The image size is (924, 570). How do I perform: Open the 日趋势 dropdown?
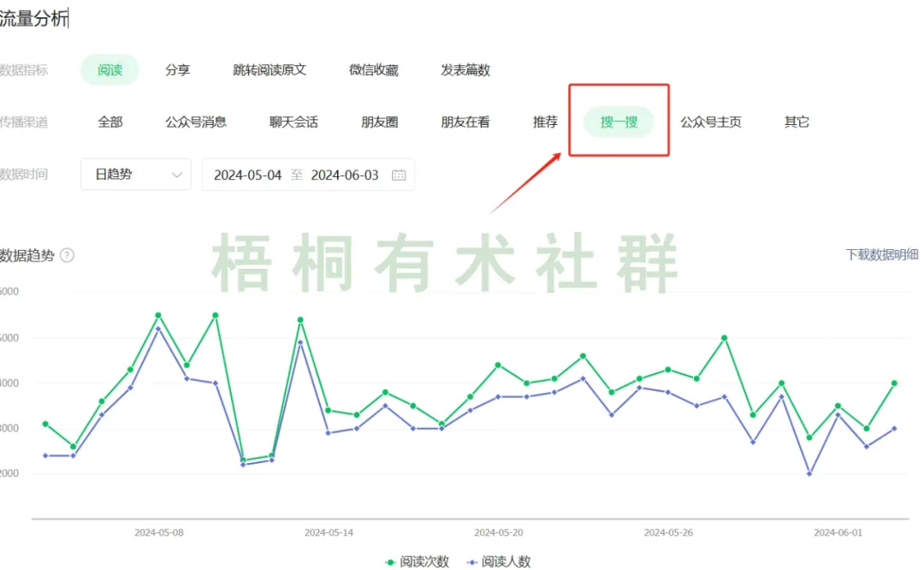[x=135, y=175]
